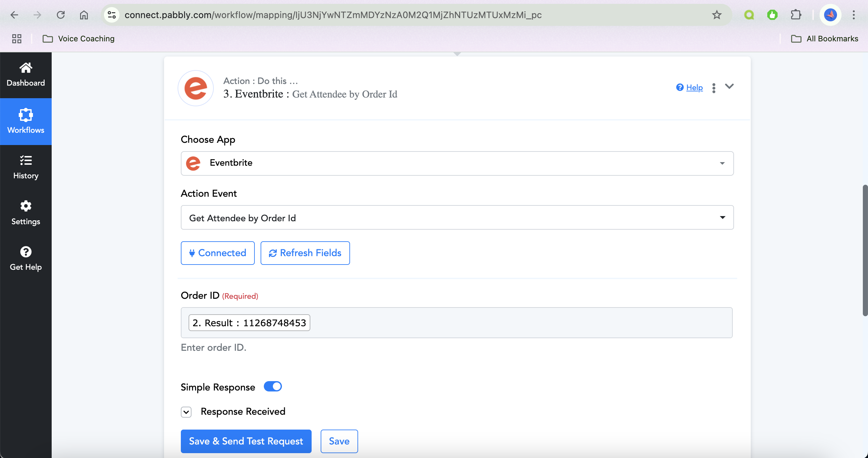Collapse the Eventbrite action step

(x=729, y=87)
